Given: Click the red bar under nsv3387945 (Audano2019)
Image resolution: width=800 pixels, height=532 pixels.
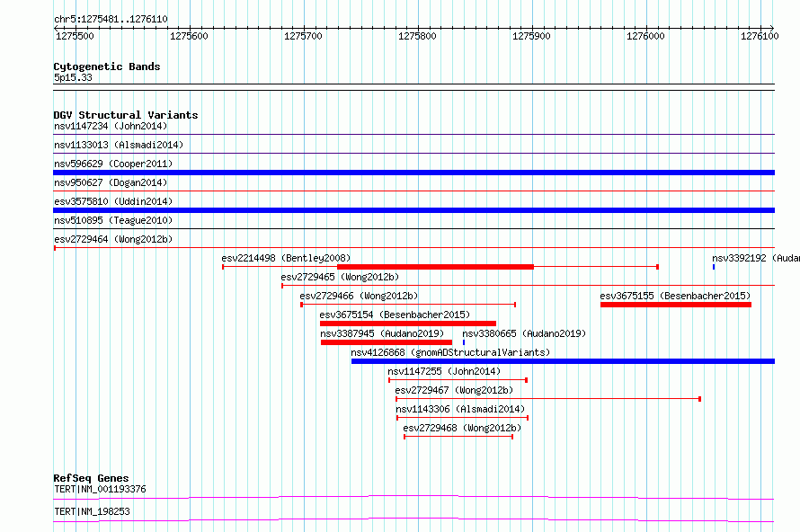Looking at the screenshot, I should [387, 342].
